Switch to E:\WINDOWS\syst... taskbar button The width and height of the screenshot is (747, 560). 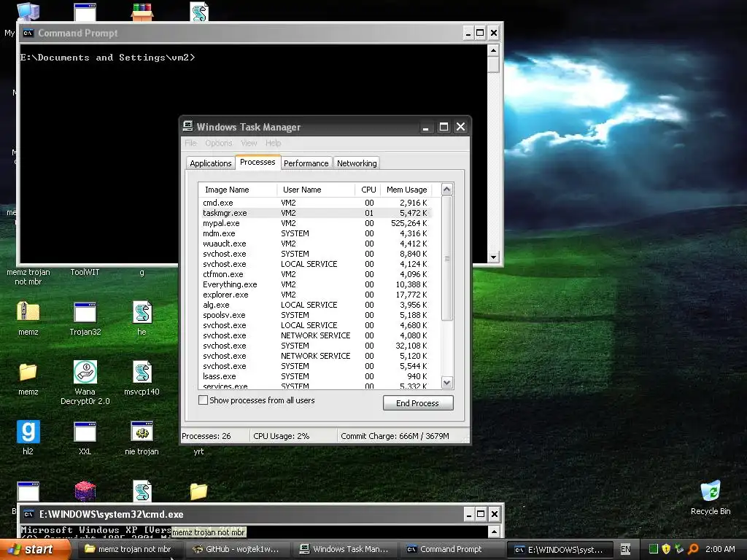tap(558, 549)
